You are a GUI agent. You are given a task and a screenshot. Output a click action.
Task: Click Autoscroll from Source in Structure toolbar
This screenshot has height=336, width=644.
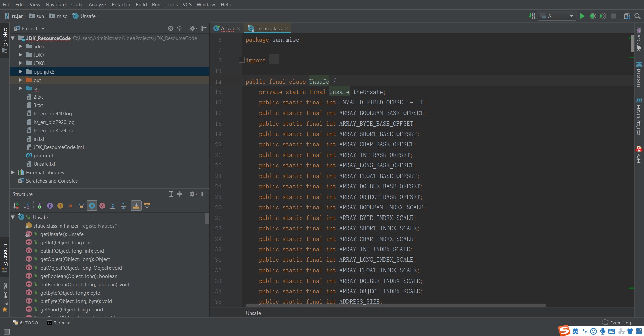147,206
